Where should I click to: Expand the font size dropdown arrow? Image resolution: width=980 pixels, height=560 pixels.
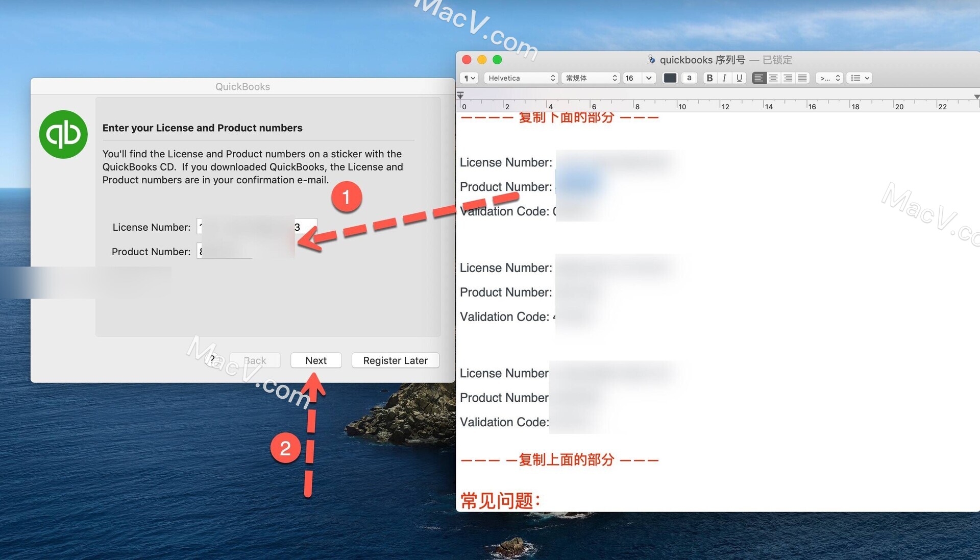click(649, 78)
